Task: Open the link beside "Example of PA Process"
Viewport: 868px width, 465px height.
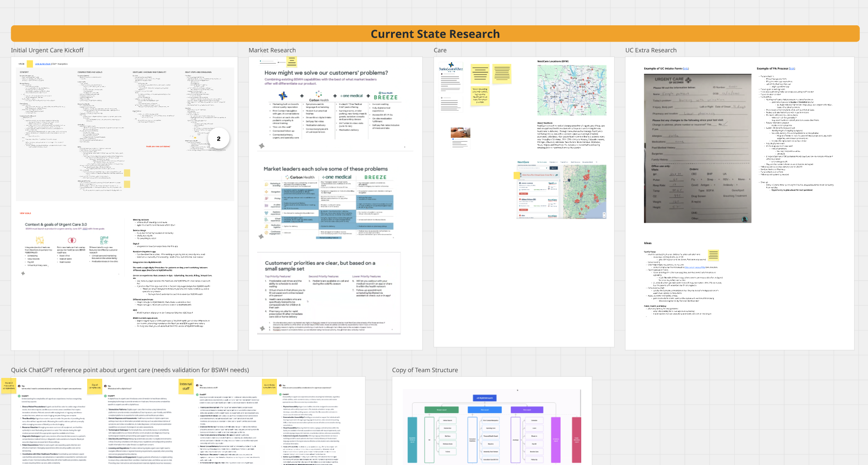Action: tap(792, 68)
